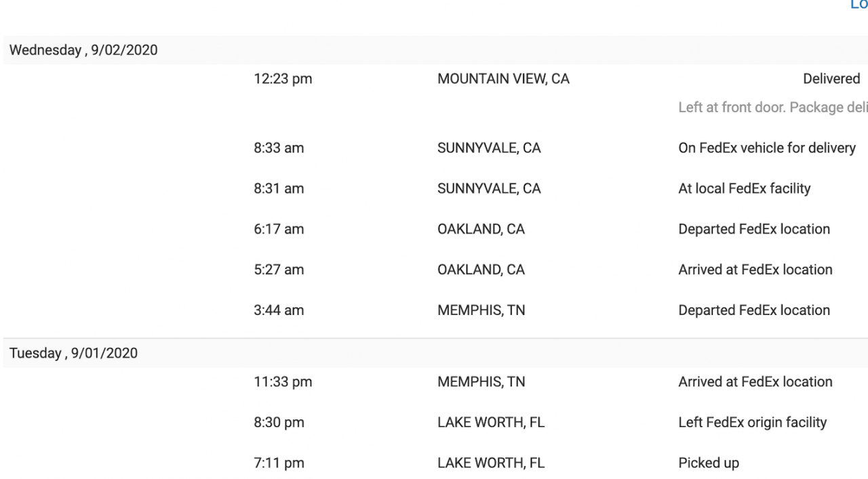868x479 pixels.
Task: Select the Left FedEx origin facility status
Action: click(x=753, y=423)
